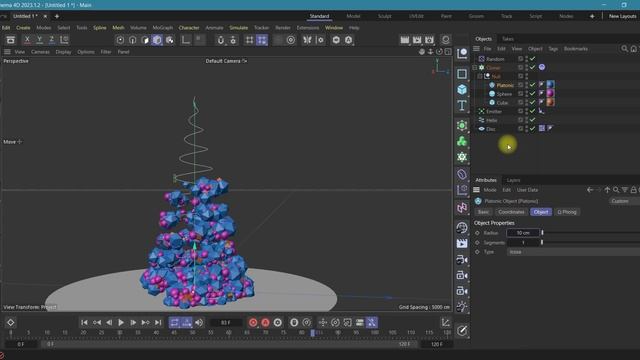Image resolution: width=640 pixels, height=360 pixels.
Task: Click the Segments slider handle
Action: [x=542, y=242]
